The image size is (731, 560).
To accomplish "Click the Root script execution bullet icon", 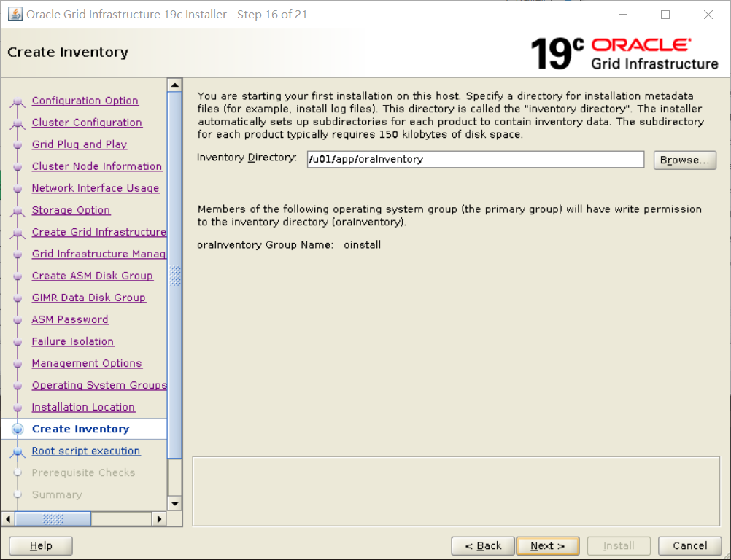I will tap(18, 452).
